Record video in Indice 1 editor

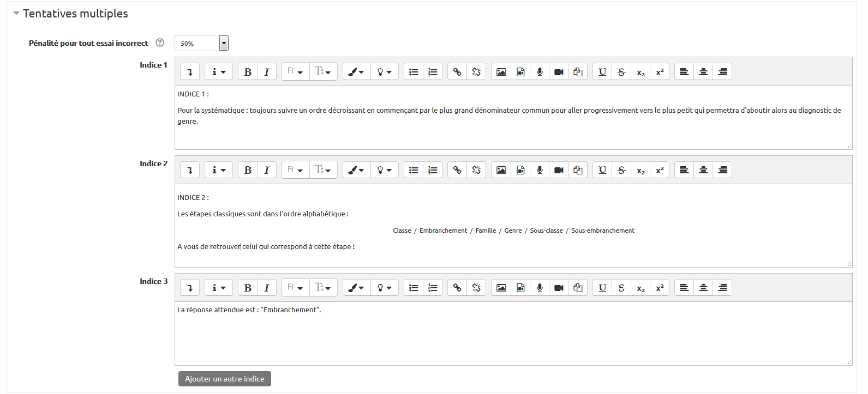coord(559,72)
